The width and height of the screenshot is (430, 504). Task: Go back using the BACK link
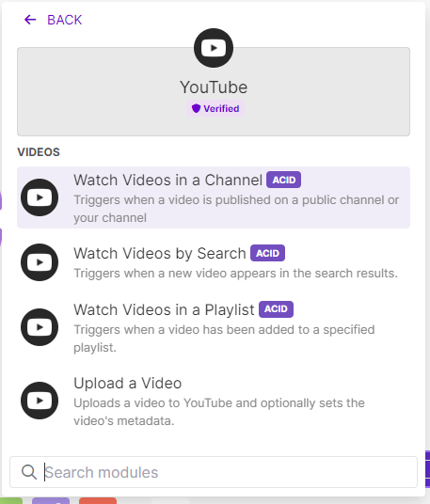pyautogui.click(x=53, y=20)
